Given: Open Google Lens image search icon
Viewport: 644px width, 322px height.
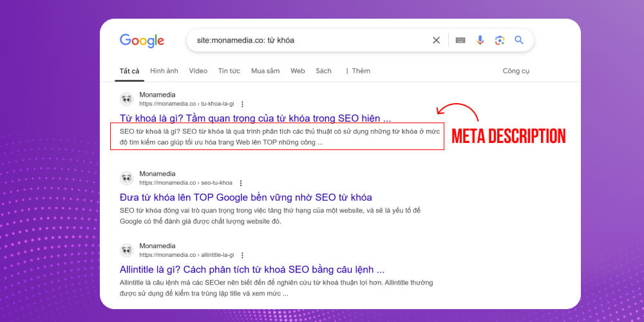Looking at the screenshot, I should pyautogui.click(x=500, y=40).
